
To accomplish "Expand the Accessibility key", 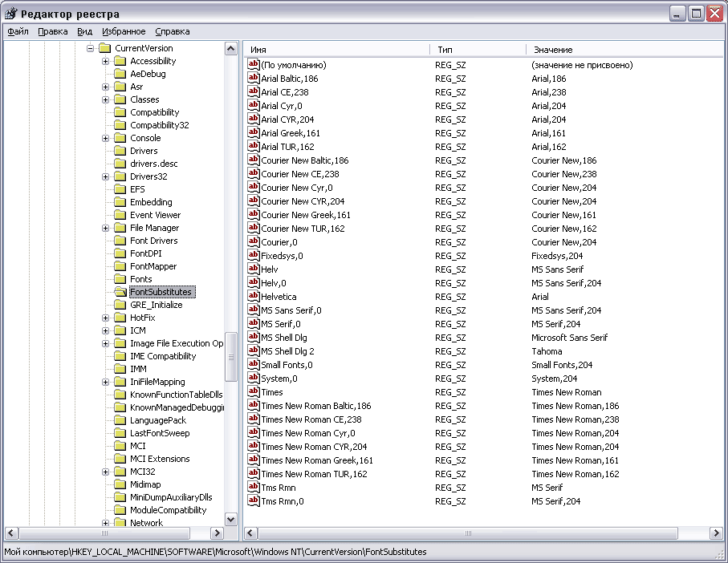I will pos(105,61).
